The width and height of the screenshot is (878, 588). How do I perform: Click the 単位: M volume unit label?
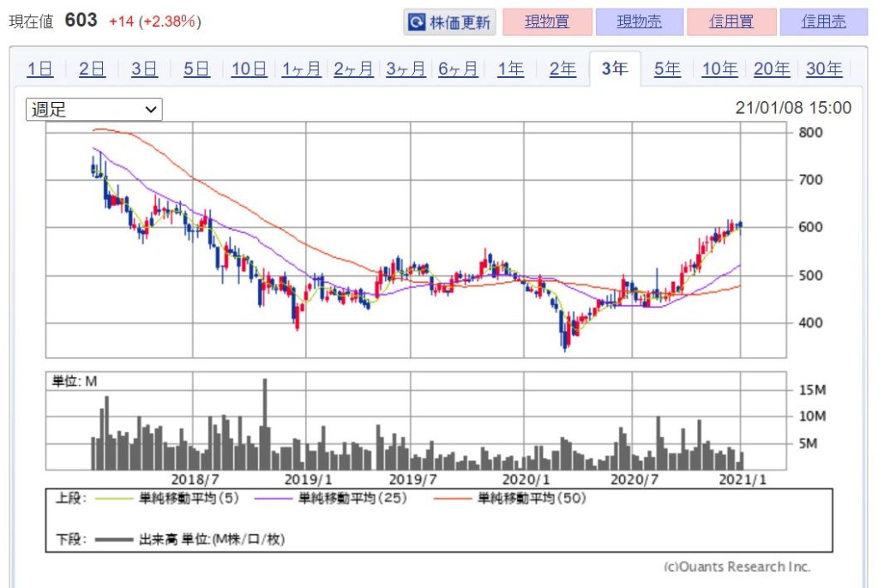pyautogui.click(x=75, y=381)
